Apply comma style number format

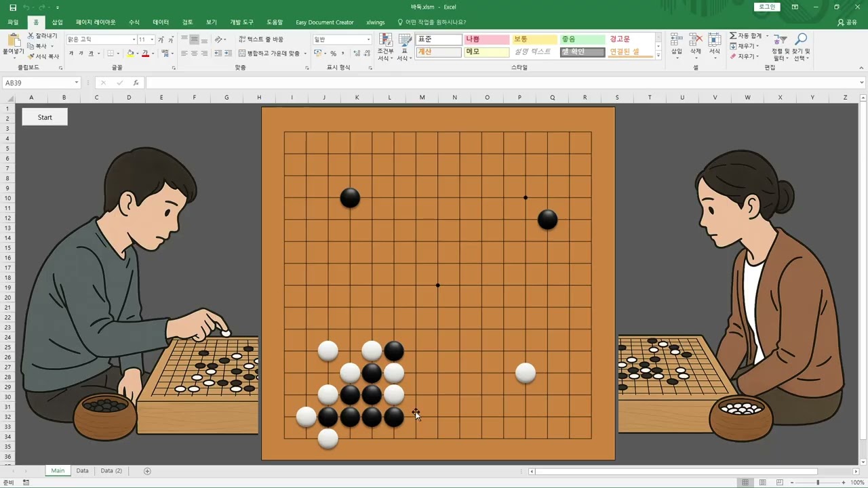tap(342, 54)
